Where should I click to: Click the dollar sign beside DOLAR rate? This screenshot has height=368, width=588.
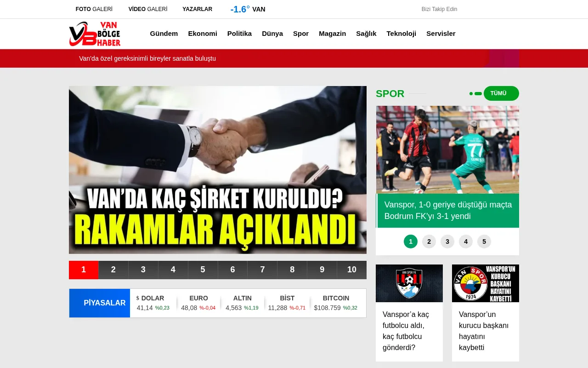point(137,298)
